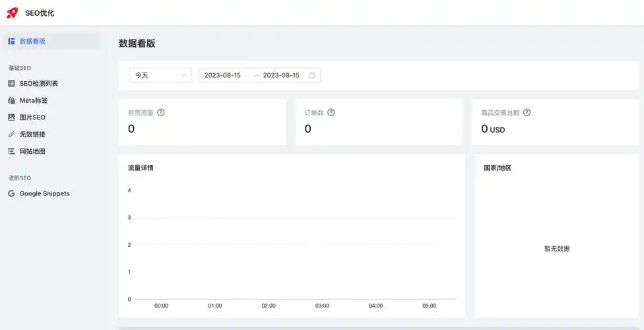This screenshot has height=330, width=644.
Task: Click the end date 2023-08-15 field
Action: pyautogui.click(x=281, y=75)
